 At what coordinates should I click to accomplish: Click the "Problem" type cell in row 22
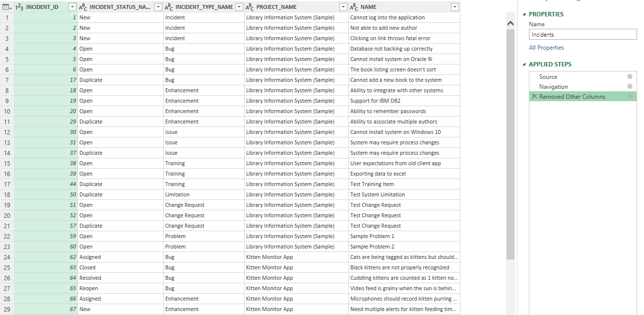(203, 236)
